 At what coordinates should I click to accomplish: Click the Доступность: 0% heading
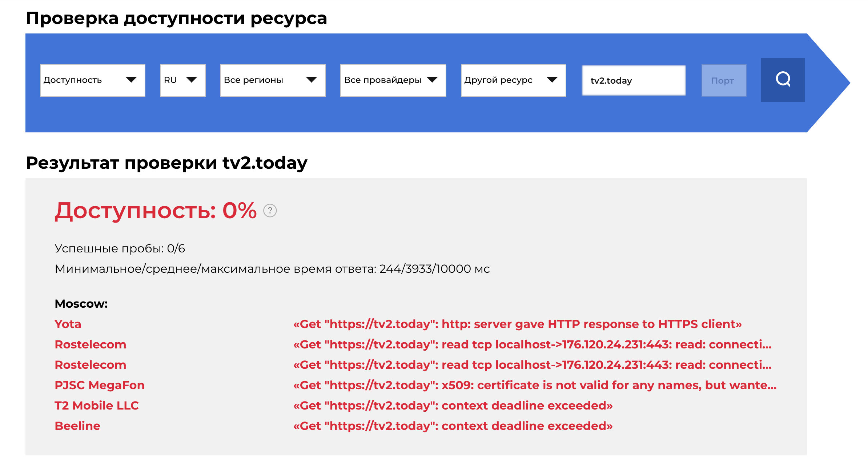156,211
